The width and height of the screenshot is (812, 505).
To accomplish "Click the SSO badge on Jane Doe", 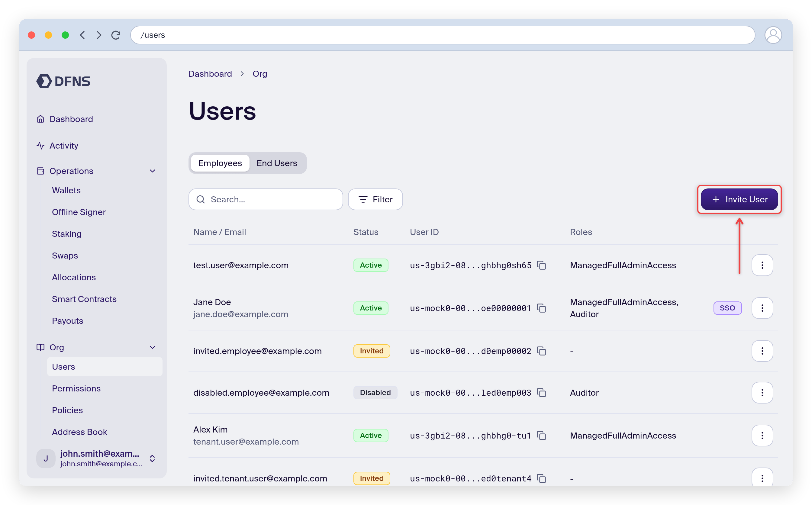I will click(727, 308).
